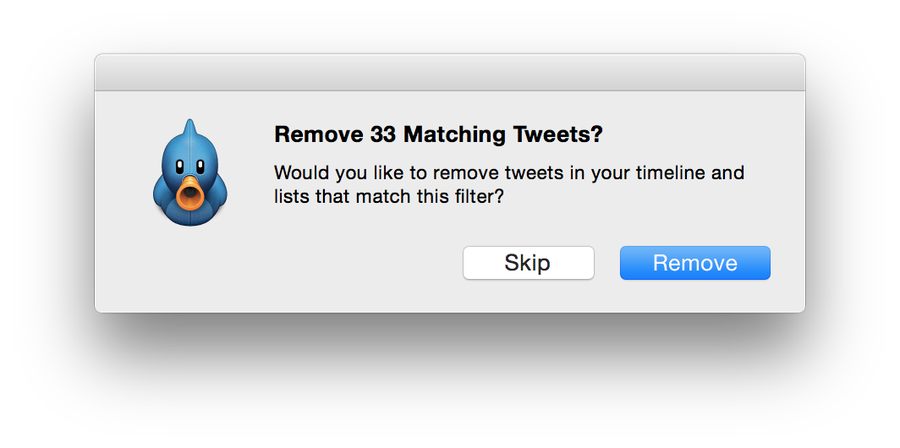The width and height of the screenshot is (900, 448).
Task: Click the "Remove 33 Matching Tweets?" heading
Action: coord(439,134)
